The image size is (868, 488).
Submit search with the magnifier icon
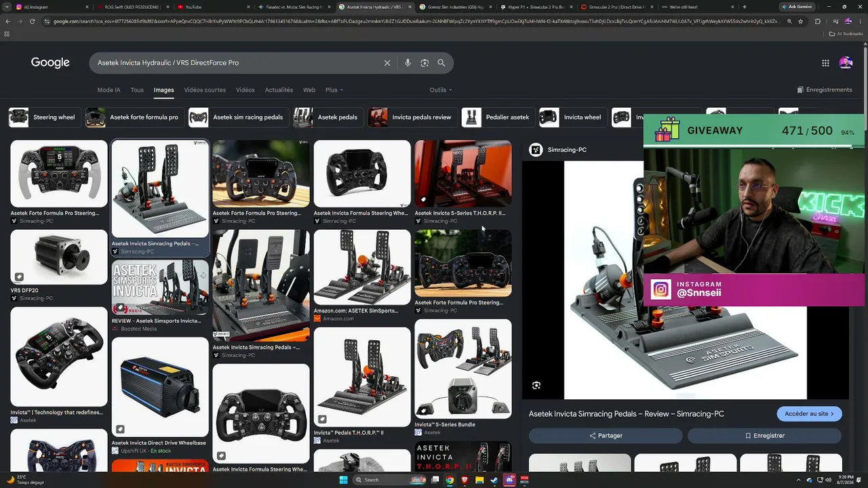tap(441, 63)
